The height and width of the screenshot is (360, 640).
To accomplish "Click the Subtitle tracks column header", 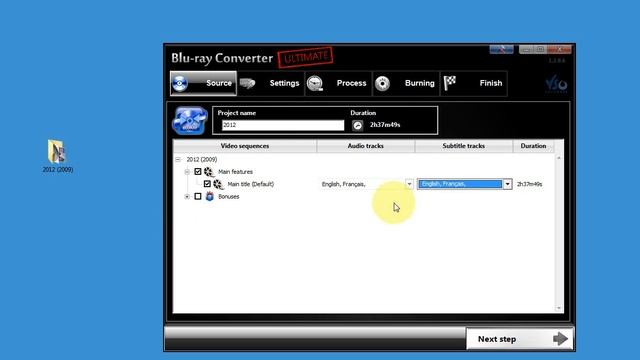I will [x=464, y=146].
